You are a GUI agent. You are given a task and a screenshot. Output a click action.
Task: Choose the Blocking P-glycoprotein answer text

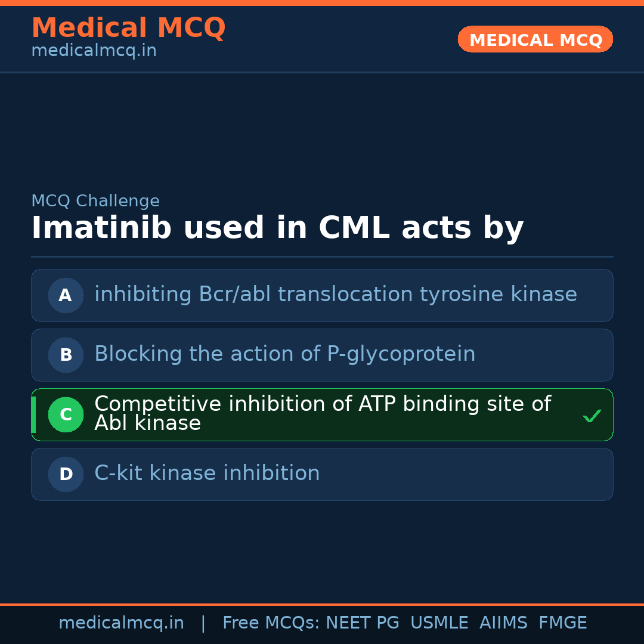pos(284,354)
